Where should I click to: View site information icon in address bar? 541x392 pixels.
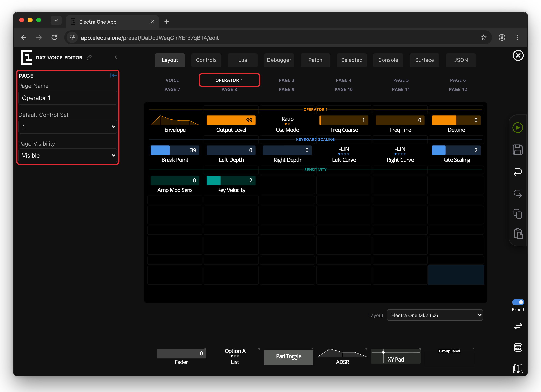pos(72,38)
